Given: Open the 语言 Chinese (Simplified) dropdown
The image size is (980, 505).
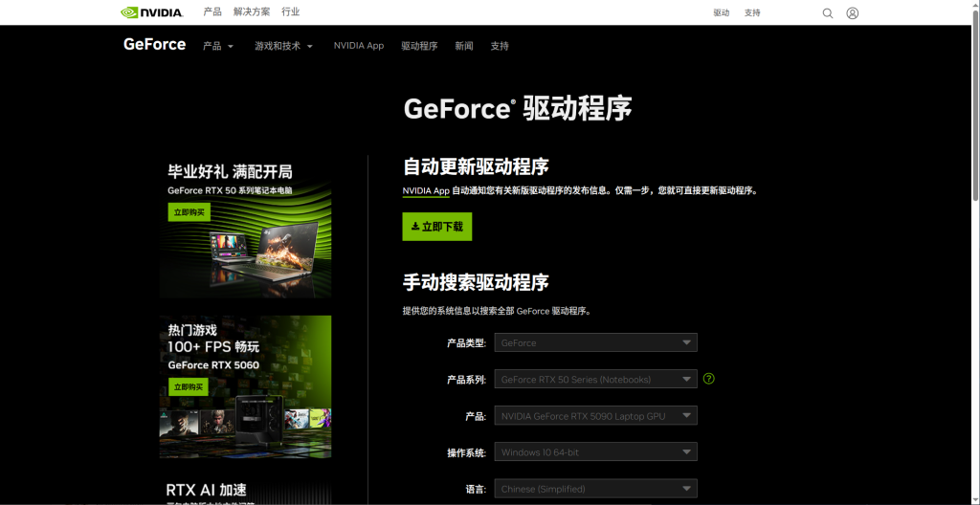Looking at the screenshot, I should 595,489.
